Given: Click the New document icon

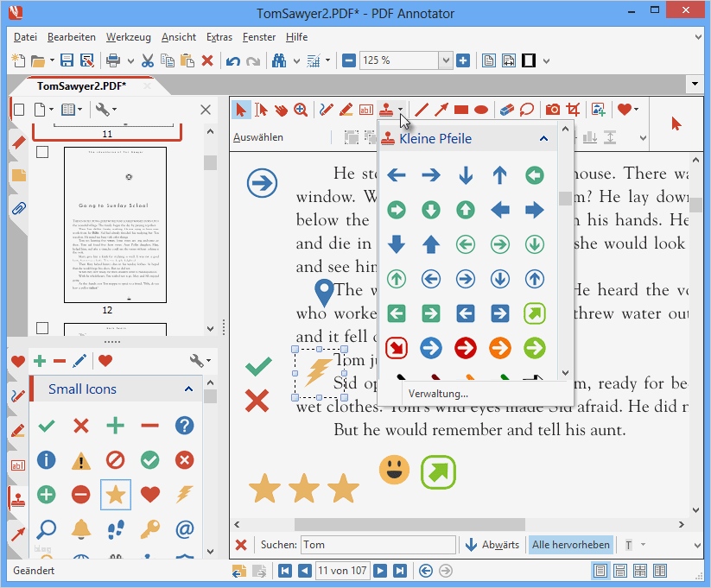Looking at the screenshot, I should [x=18, y=60].
